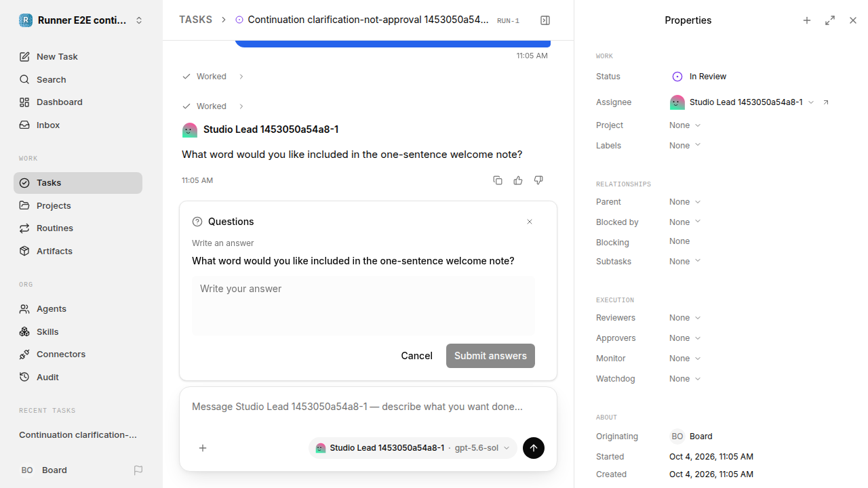
Task: Add attachment with plus icon in composer
Action: click(203, 448)
